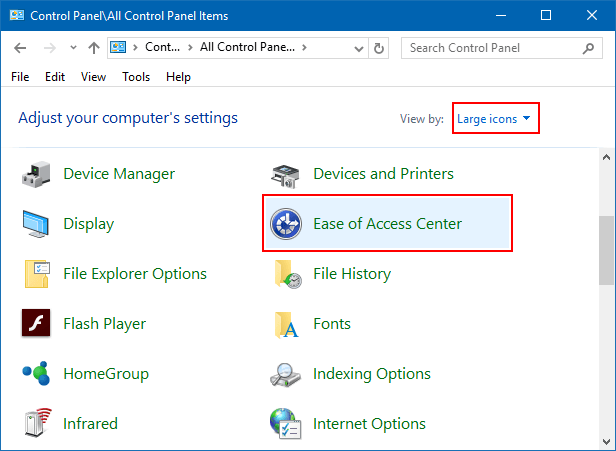
Task: Click the scrollbar down arrow
Action: 606,442
